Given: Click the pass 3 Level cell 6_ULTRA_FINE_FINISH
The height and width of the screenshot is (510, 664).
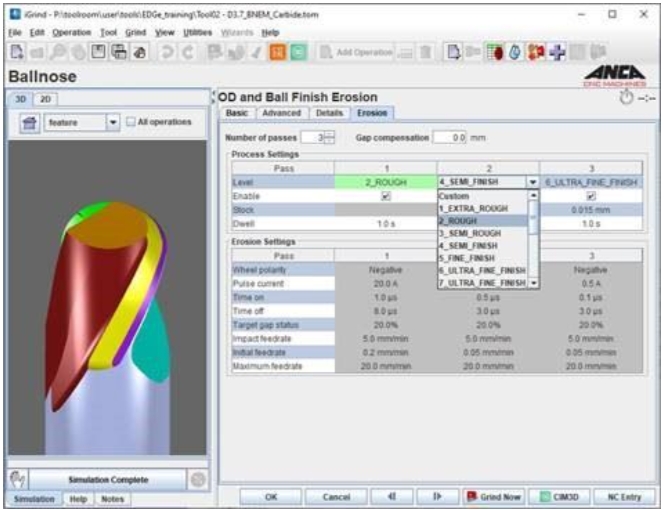Looking at the screenshot, I should [x=591, y=182].
